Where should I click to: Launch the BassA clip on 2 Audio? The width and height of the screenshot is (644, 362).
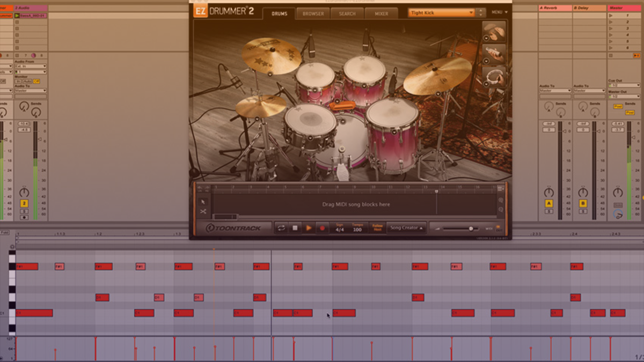[17, 16]
